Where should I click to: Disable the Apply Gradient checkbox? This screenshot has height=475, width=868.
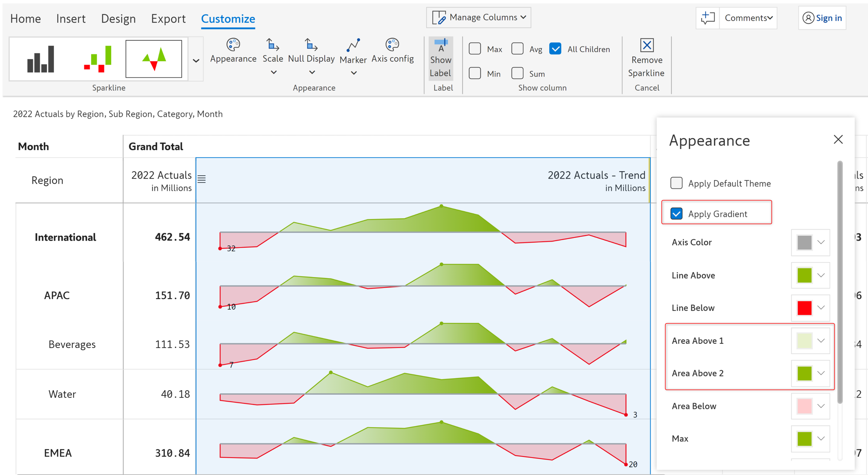coord(676,214)
